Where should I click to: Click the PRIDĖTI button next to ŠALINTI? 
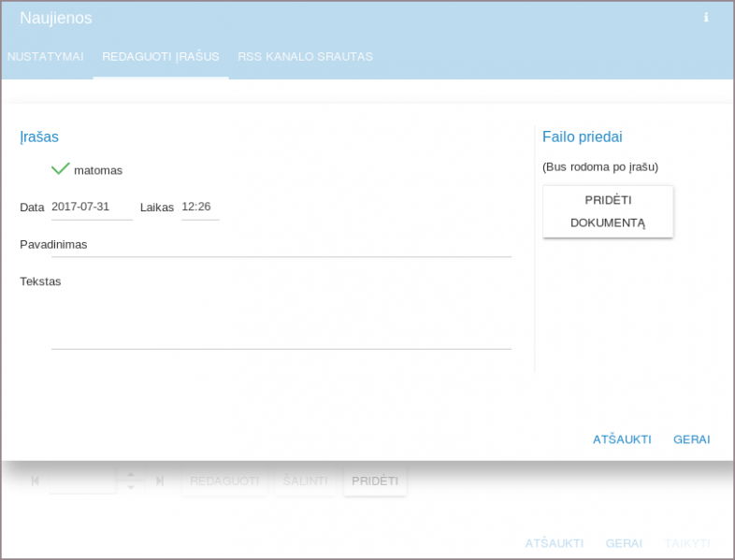click(375, 481)
